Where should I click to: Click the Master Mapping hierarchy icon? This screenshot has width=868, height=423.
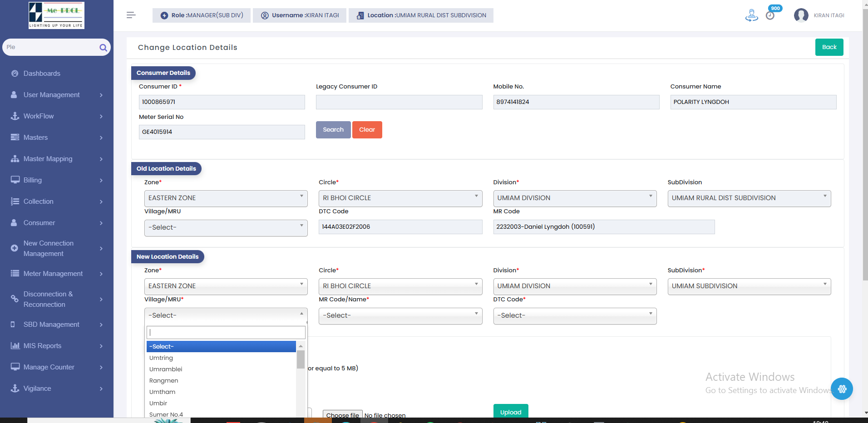click(15, 159)
